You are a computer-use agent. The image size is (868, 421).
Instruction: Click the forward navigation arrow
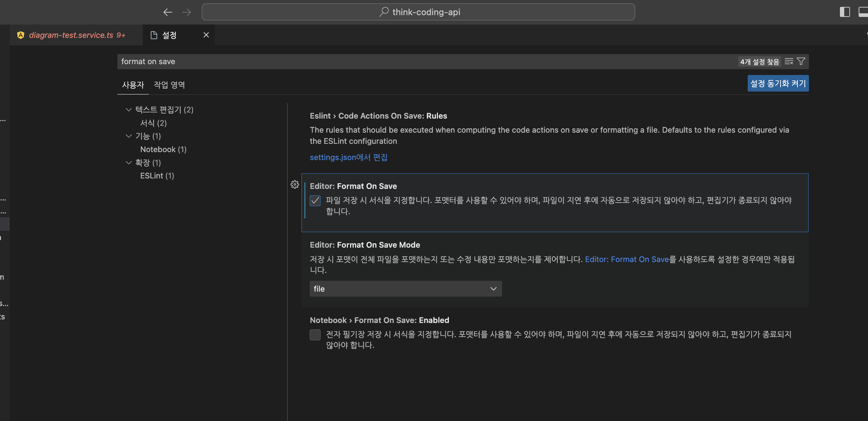pyautogui.click(x=187, y=12)
